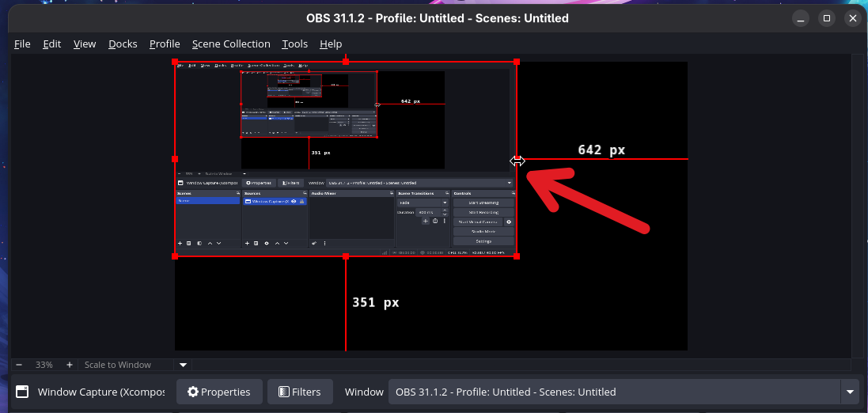
Task: Open source Properties
Action: click(218, 392)
